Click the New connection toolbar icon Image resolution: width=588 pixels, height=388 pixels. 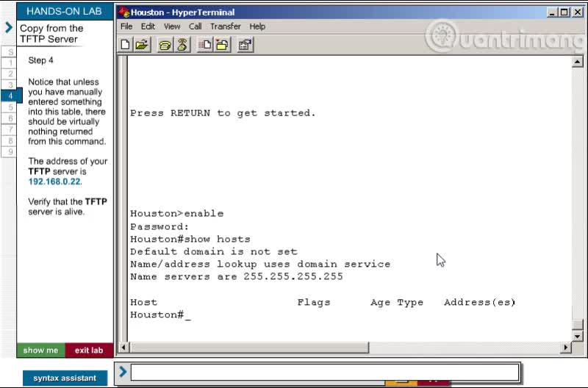click(x=126, y=45)
